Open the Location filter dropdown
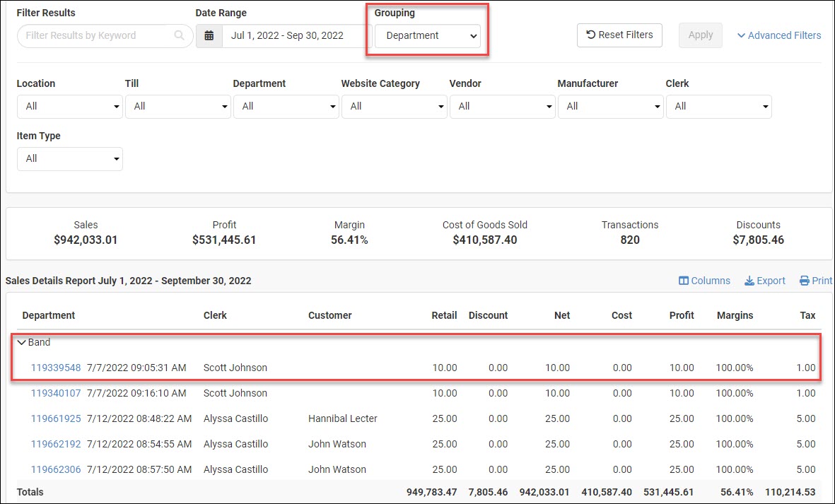 70,107
